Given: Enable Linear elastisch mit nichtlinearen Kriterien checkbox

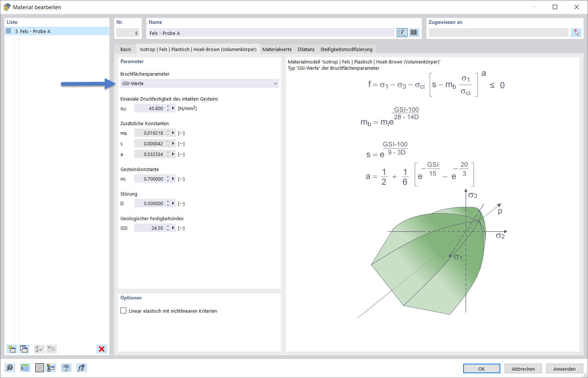Looking at the screenshot, I should coord(123,311).
